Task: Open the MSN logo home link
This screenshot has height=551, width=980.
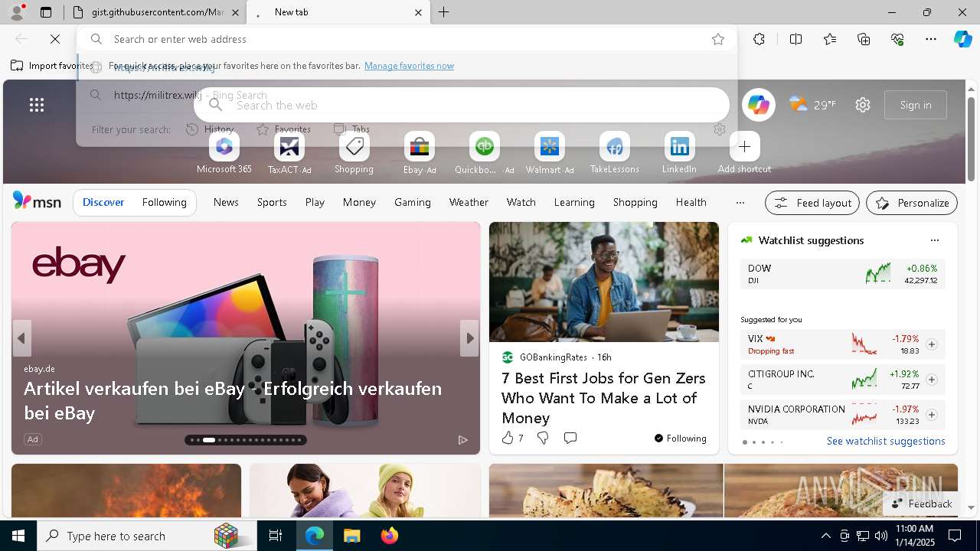Action: coord(37,201)
